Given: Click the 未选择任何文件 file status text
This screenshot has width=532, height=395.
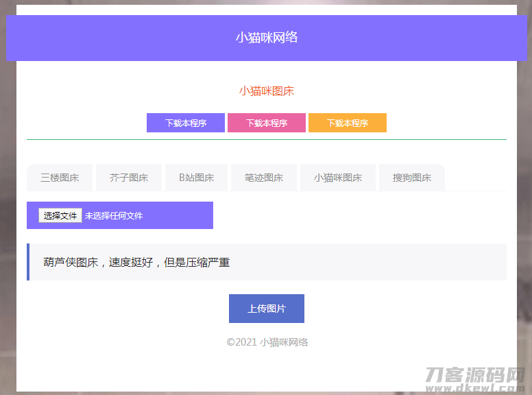Looking at the screenshot, I should coord(114,215).
